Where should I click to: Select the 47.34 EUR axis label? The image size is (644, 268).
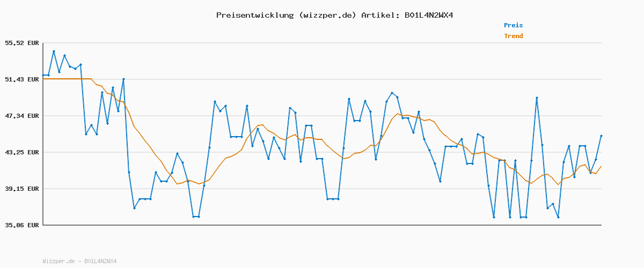click(22, 116)
